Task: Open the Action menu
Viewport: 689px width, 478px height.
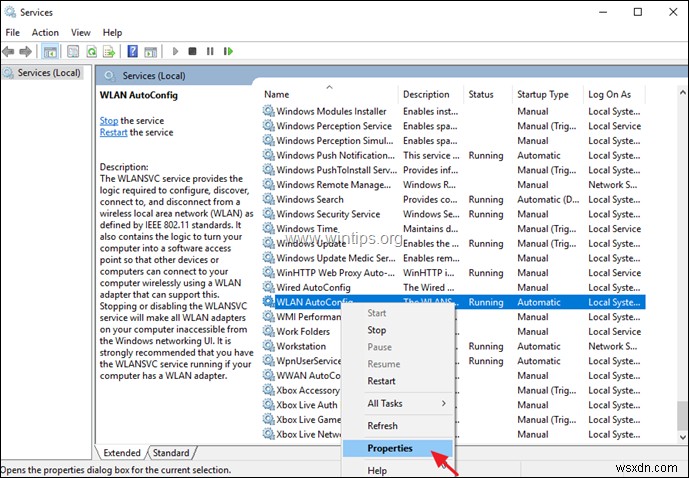Action: (x=45, y=32)
